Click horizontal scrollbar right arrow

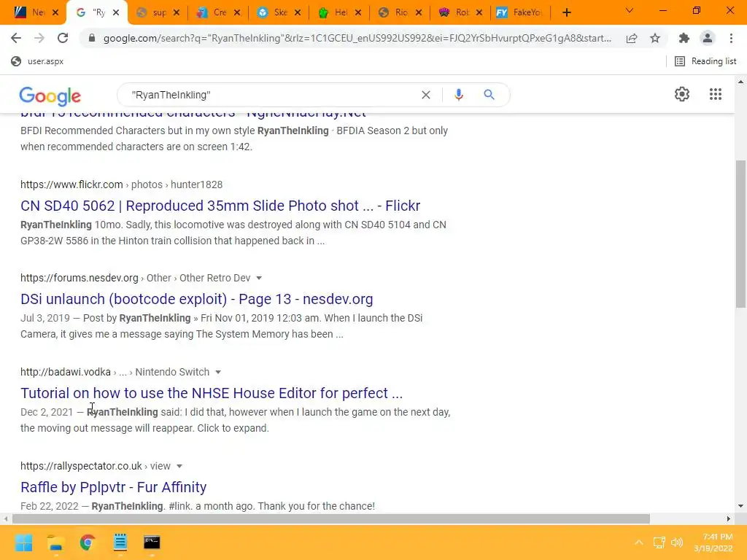click(x=729, y=518)
